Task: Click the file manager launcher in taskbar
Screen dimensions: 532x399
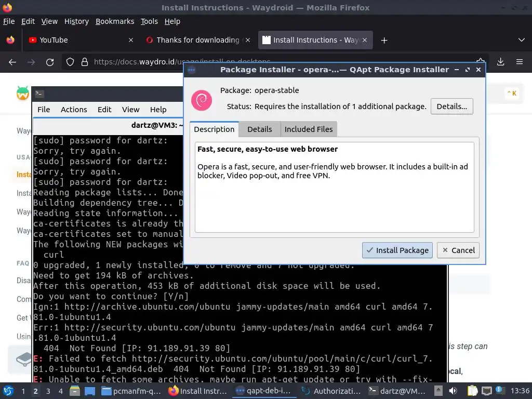Action: click(75, 391)
